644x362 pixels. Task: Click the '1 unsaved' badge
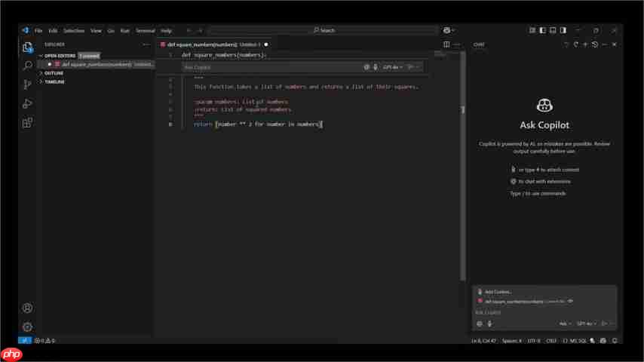[89, 56]
